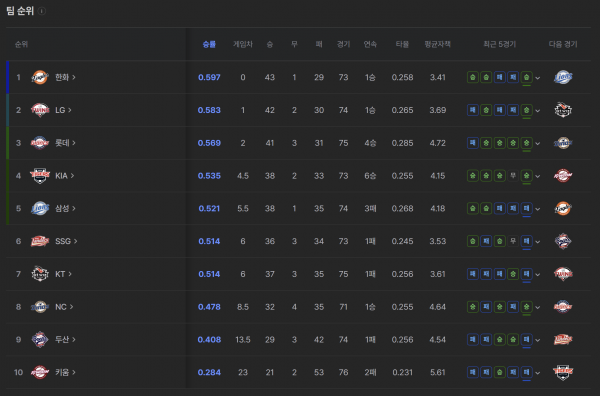The image size is (600, 396).
Task: Click the Doosan Bears logo in rank 9
Action: click(x=40, y=339)
